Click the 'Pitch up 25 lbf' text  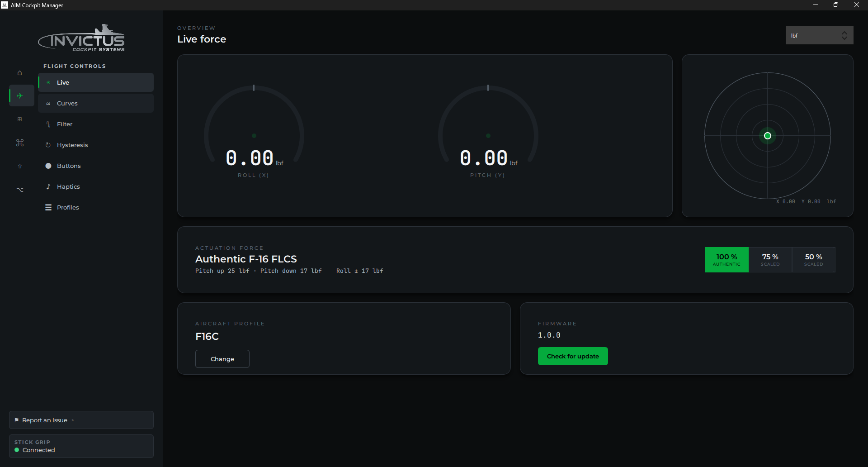[222, 271]
